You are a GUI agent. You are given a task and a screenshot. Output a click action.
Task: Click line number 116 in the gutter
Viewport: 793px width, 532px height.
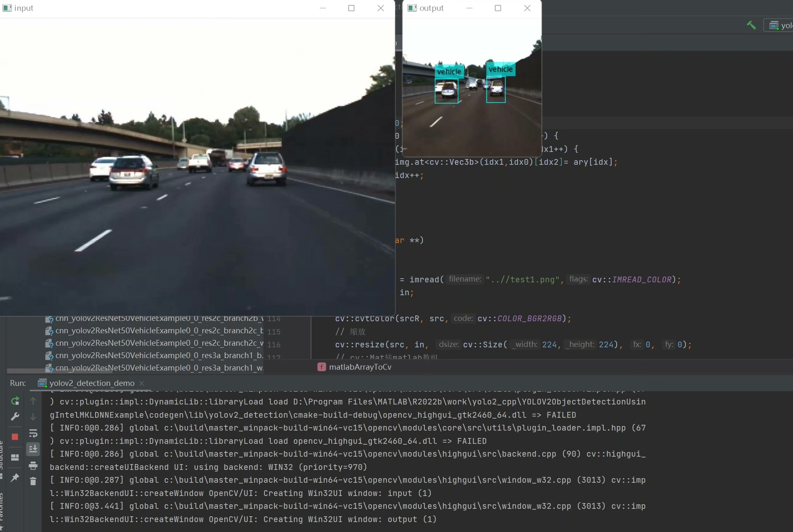coord(274,344)
